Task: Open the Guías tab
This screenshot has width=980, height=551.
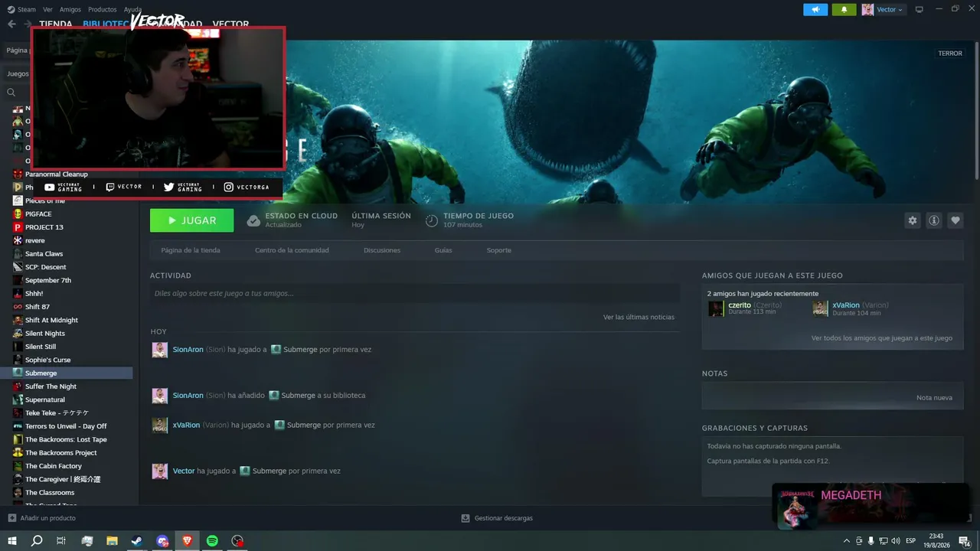Action: coord(443,250)
